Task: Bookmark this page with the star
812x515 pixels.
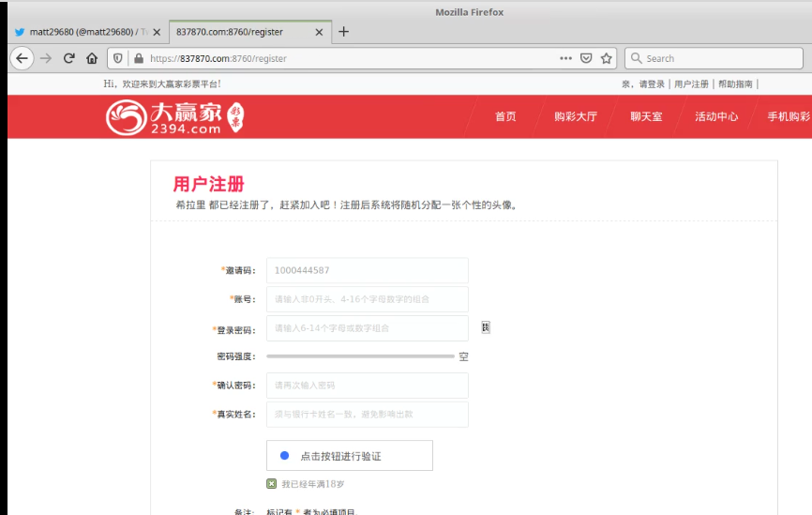Action: click(x=607, y=58)
